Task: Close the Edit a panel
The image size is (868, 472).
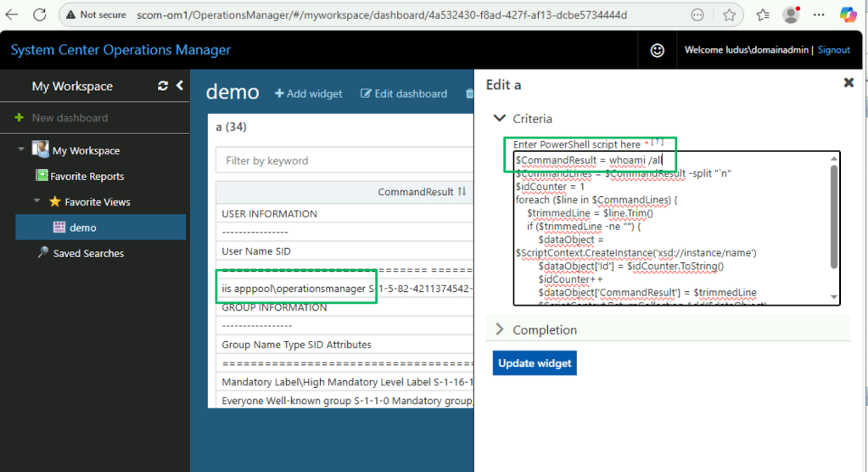Action: (848, 82)
